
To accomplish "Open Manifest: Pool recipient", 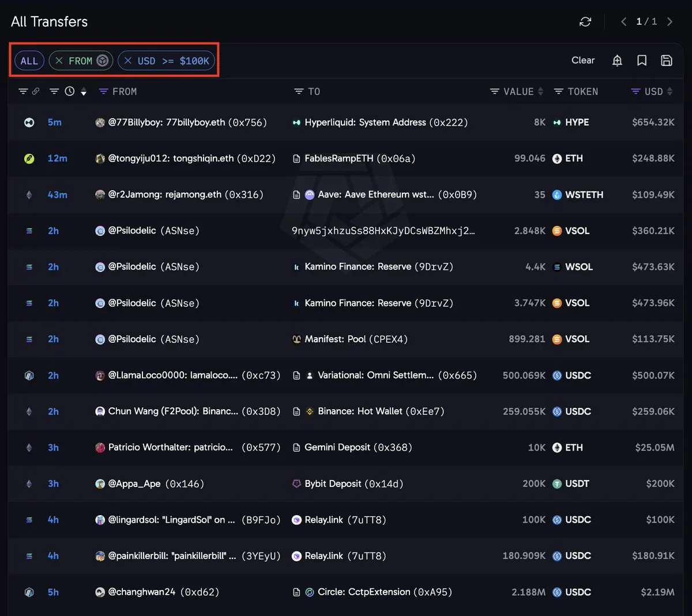I will click(350, 339).
